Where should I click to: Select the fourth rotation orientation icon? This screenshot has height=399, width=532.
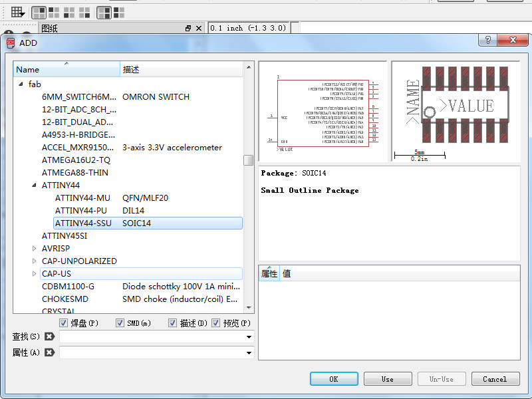pos(84,13)
